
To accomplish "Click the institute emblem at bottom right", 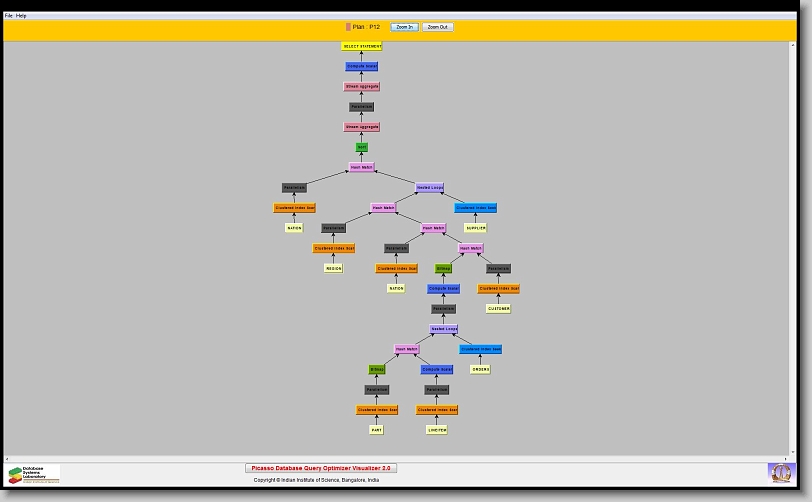I will (780, 471).
